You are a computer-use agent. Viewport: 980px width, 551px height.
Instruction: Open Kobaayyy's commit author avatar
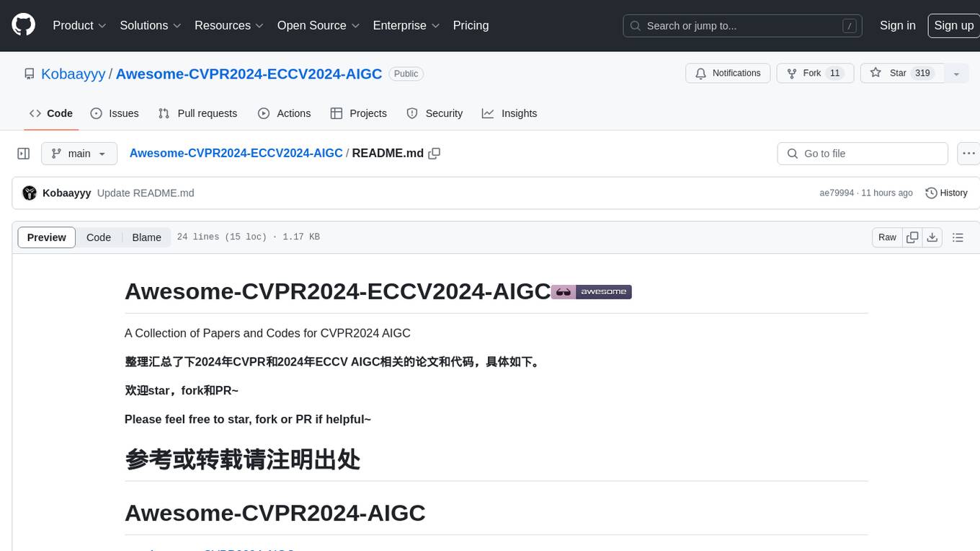click(x=30, y=193)
